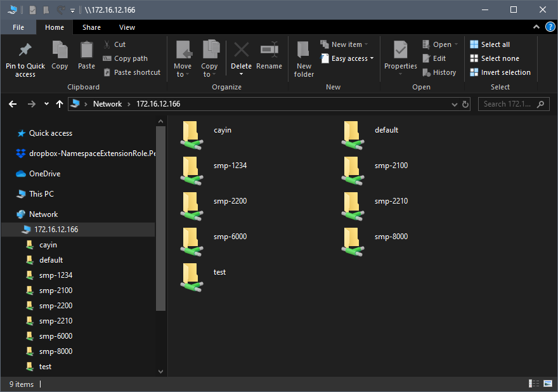Switch to Details view in status bar
558x392 pixels.
(x=534, y=384)
